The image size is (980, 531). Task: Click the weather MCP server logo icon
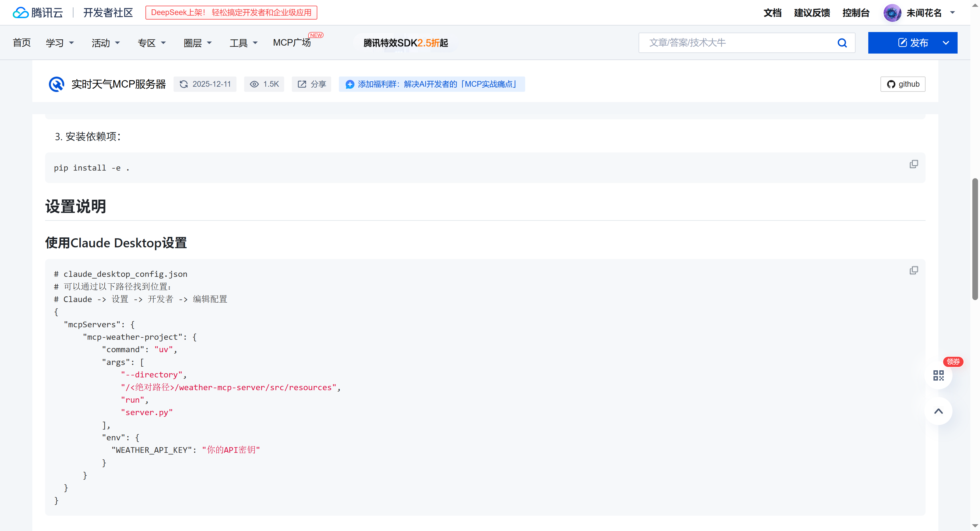(x=56, y=84)
